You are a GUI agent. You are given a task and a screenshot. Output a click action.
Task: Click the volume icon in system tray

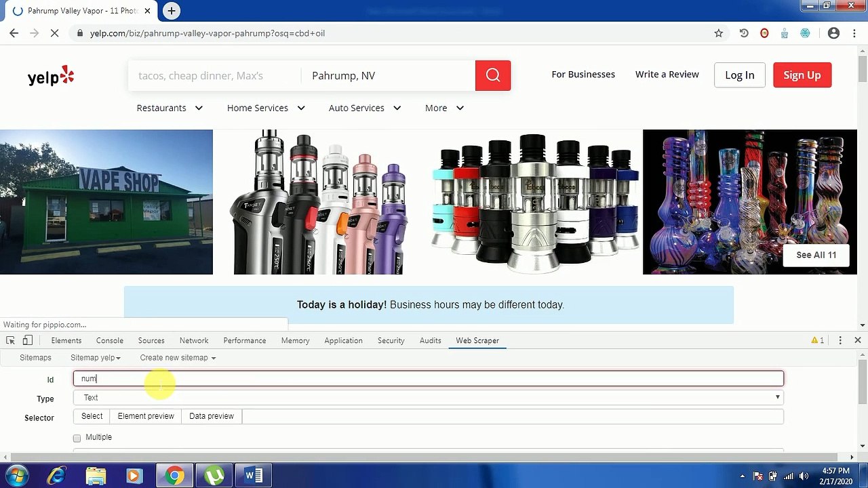coord(804,476)
